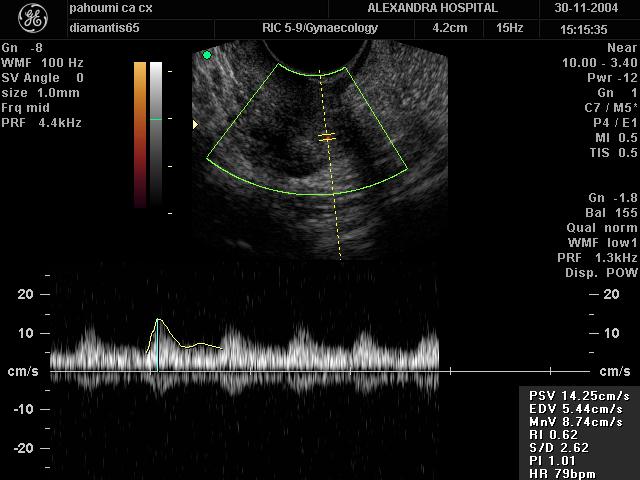Click the time stamp '15:15:35'
640x480 pixels.
click(584, 29)
